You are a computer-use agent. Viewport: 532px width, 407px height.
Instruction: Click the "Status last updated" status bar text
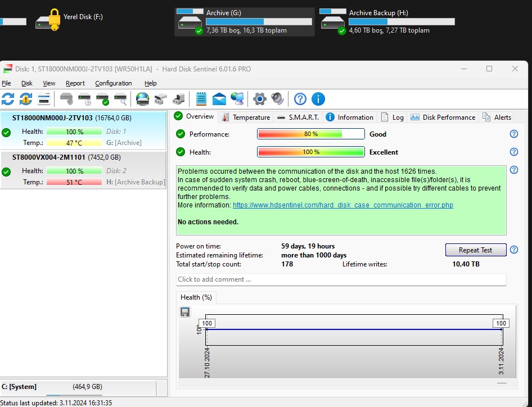(x=56, y=403)
